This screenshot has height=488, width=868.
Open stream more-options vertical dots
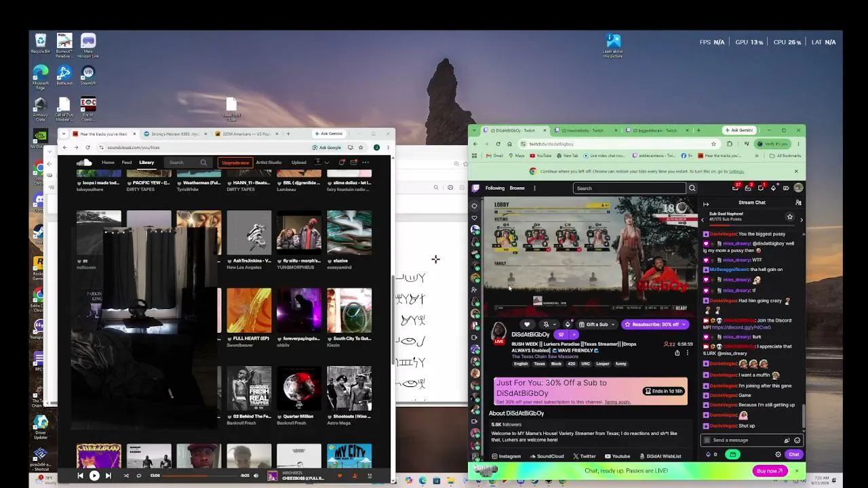coord(688,352)
